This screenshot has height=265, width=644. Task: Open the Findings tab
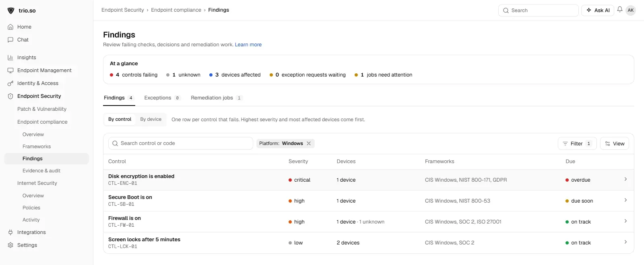pos(119,98)
